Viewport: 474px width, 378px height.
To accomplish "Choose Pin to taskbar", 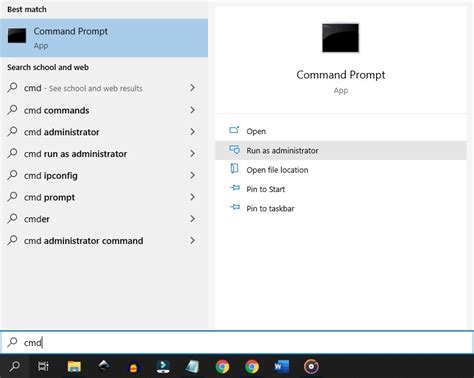I will click(341, 208).
